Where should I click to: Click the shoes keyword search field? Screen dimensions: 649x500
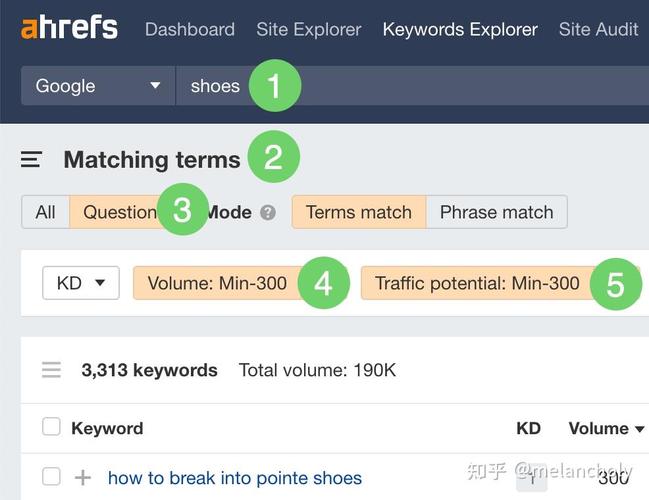(412, 86)
